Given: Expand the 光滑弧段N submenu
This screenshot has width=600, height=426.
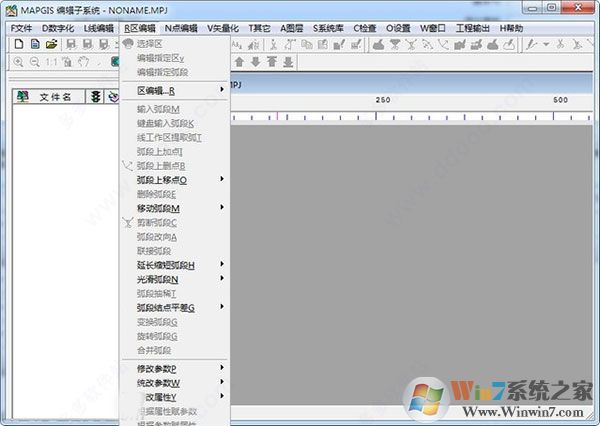Looking at the screenshot, I should click(176, 279).
